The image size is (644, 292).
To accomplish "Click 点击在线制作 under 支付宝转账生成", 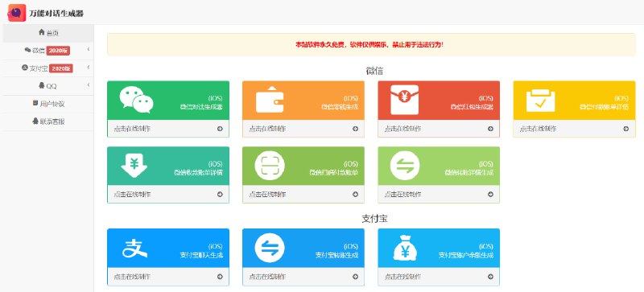I will (x=267, y=277).
